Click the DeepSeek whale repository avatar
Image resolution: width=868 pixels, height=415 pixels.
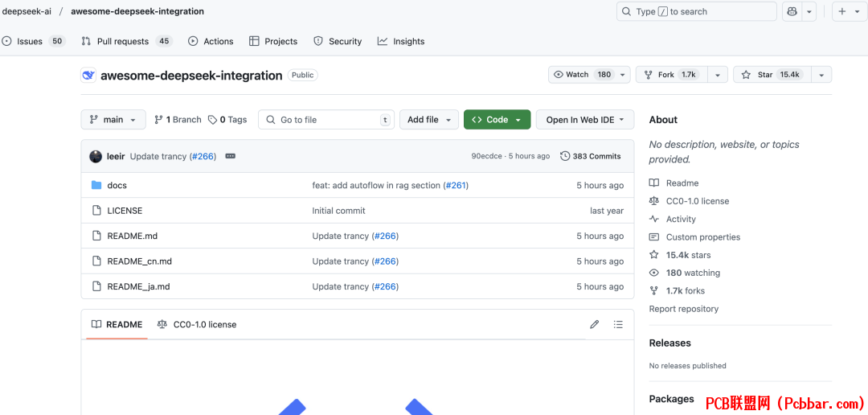coord(88,76)
